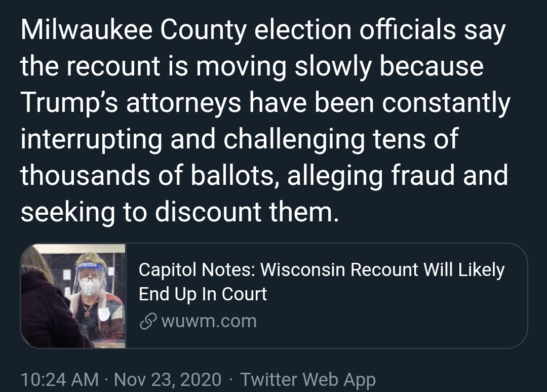This screenshot has height=392, width=547.
Task: Click the words 'End Up In Court'
Action: pos(203,294)
